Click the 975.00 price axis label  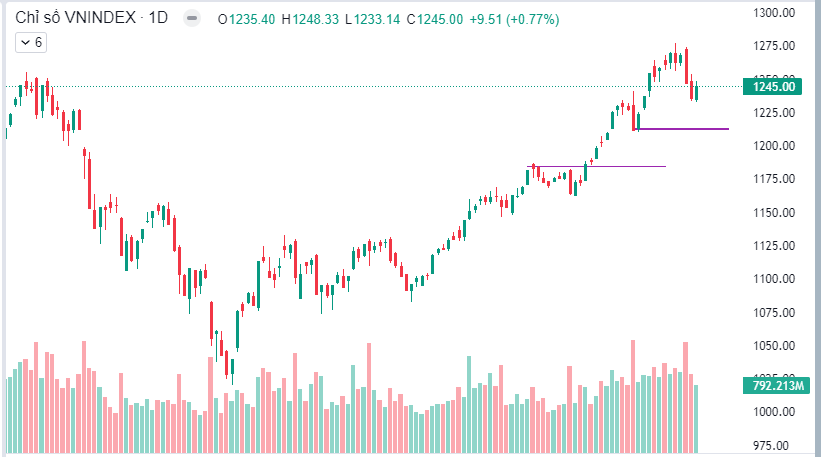(773, 445)
